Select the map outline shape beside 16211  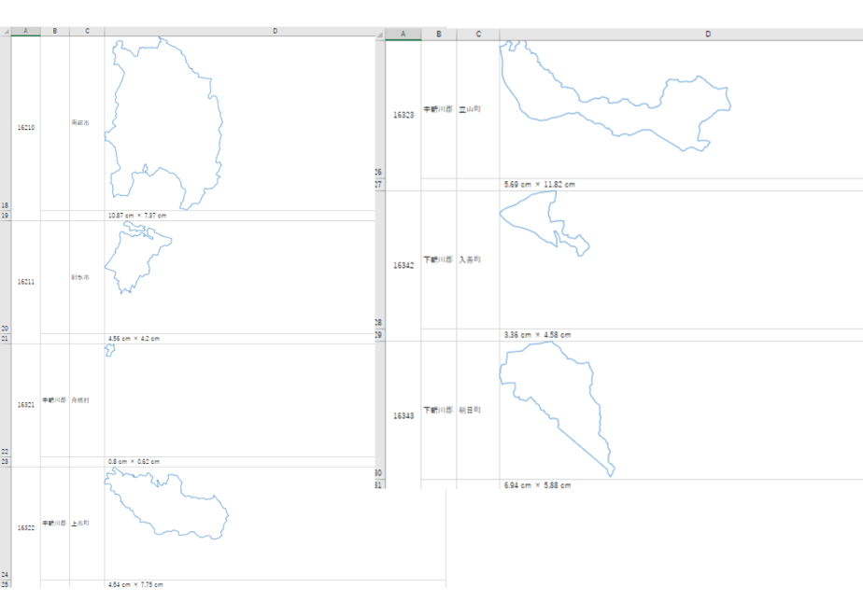138,258
